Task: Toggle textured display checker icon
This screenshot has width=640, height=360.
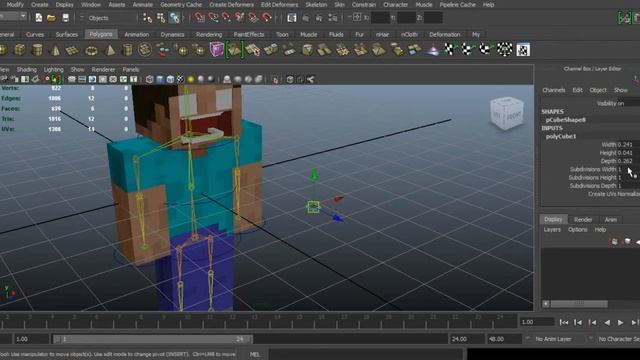Action: pos(180,79)
